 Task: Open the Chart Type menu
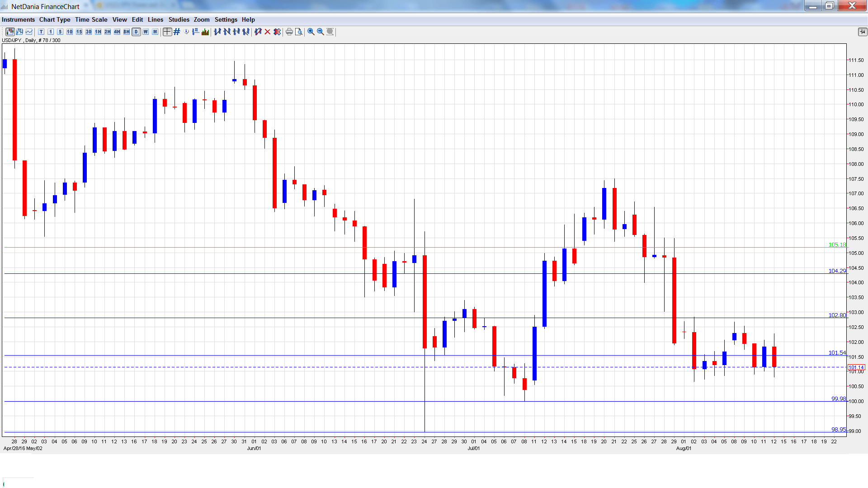[x=55, y=19]
